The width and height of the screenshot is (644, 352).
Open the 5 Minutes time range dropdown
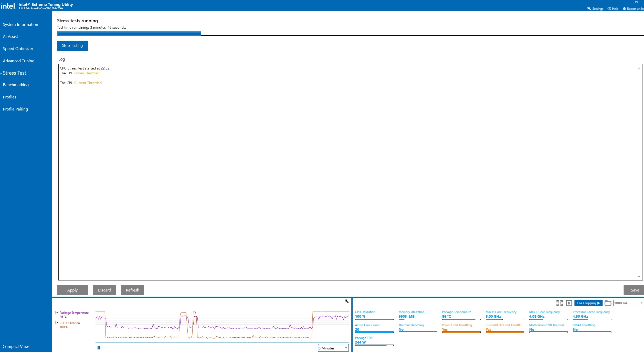click(x=333, y=348)
